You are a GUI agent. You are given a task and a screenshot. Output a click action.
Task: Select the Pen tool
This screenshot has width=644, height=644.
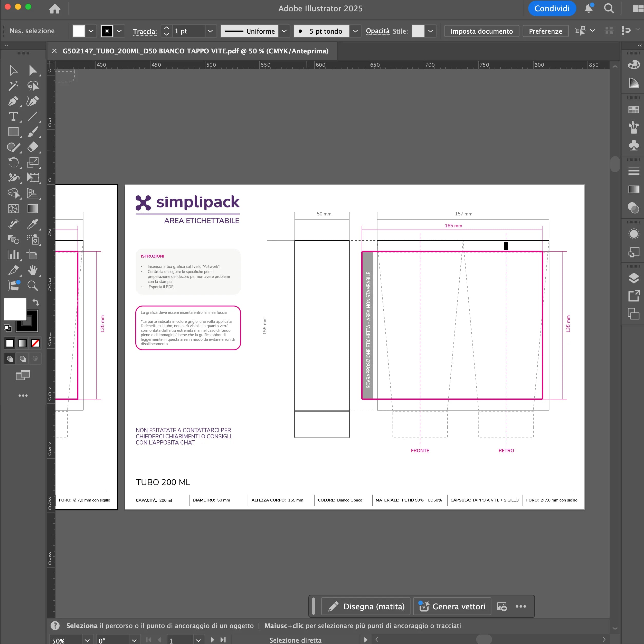coord(13,101)
